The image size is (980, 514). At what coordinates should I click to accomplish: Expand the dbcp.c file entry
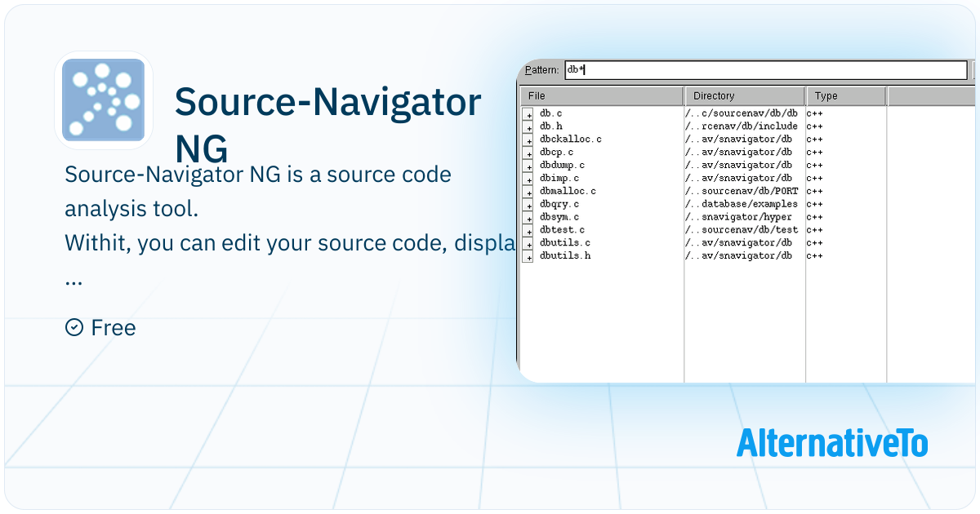[x=528, y=153]
